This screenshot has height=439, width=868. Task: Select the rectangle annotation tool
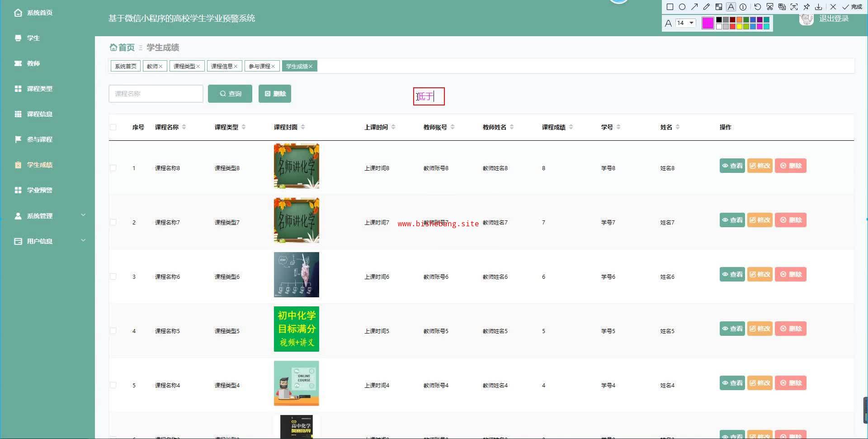(670, 7)
